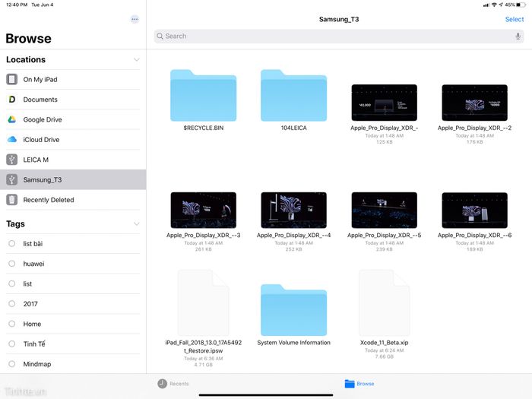Screen dimensions: 532x399
Task: Open Recently Deleted location
Action: click(49, 200)
